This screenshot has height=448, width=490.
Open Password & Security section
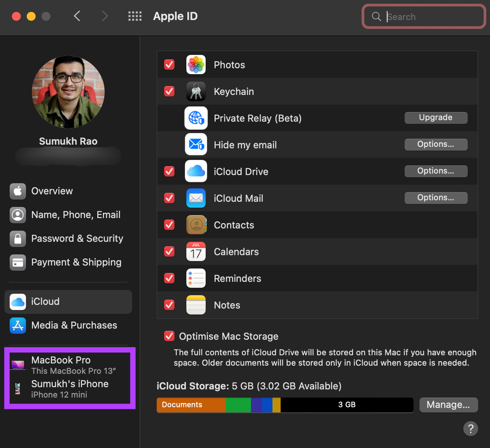click(68, 238)
